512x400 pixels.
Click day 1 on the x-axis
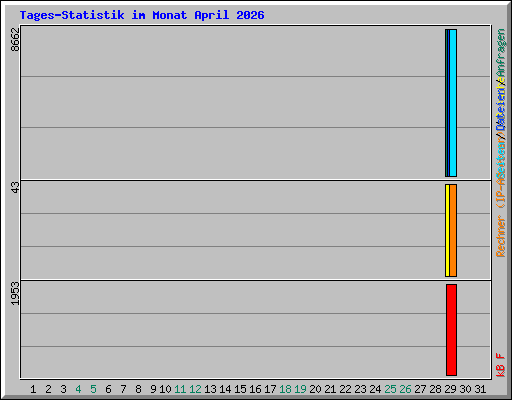[33, 389]
